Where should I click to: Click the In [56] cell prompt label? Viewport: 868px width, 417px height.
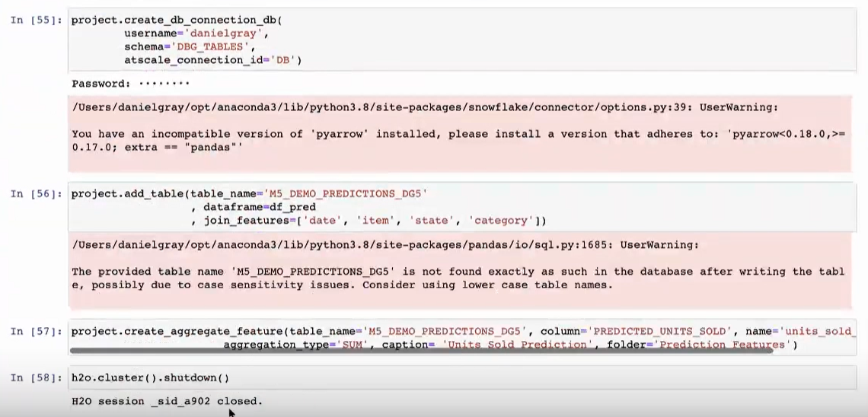[37, 193]
